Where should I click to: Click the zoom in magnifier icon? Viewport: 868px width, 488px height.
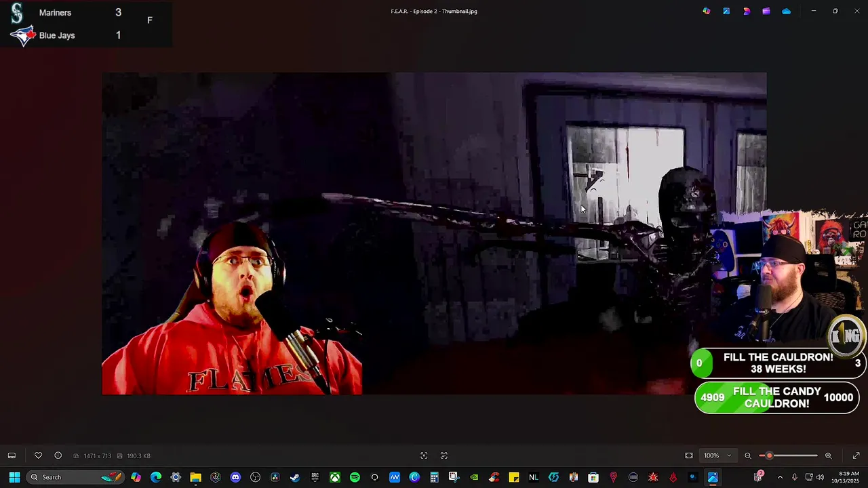point(828,455)
